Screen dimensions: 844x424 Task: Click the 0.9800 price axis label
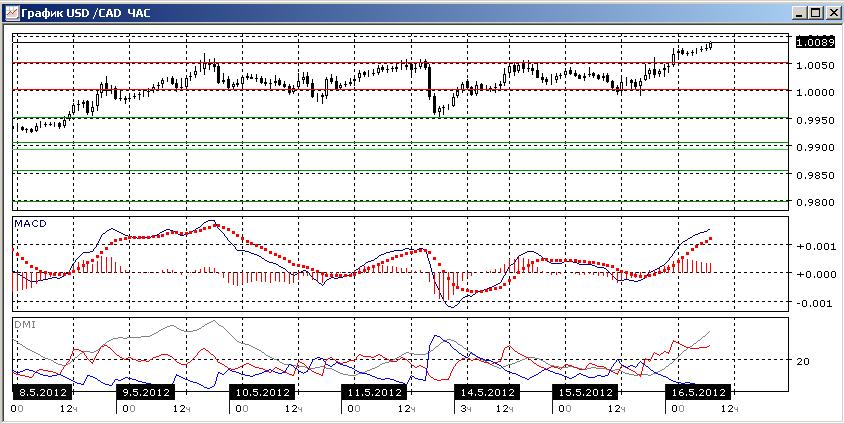814,202
